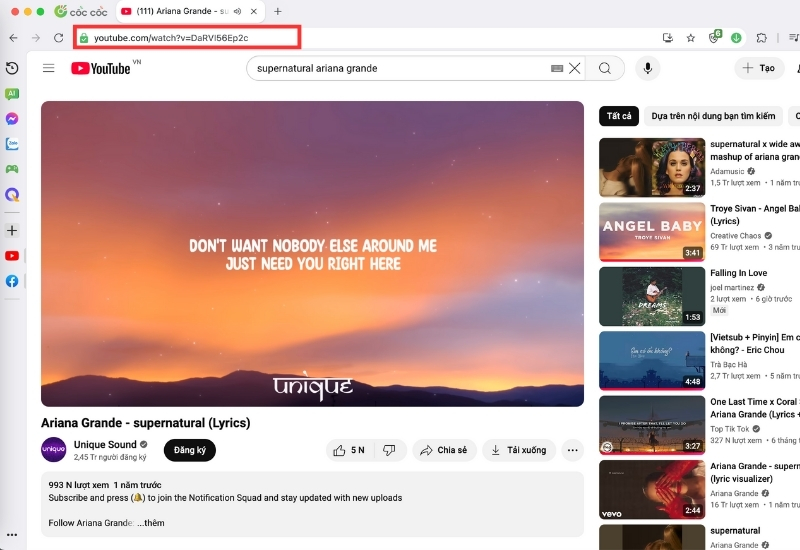Click the 993 N lượt xem view count
800x550 pixels.
coord(79,485)
